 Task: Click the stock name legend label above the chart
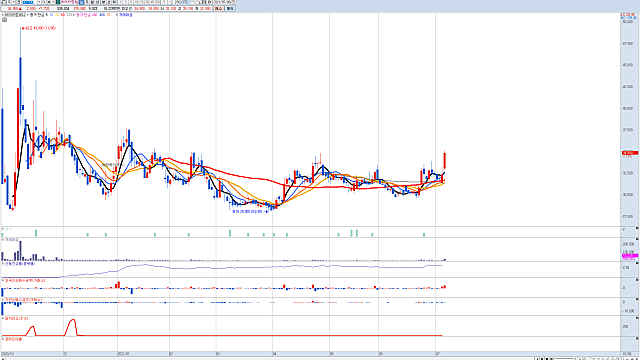pos(14,15)
